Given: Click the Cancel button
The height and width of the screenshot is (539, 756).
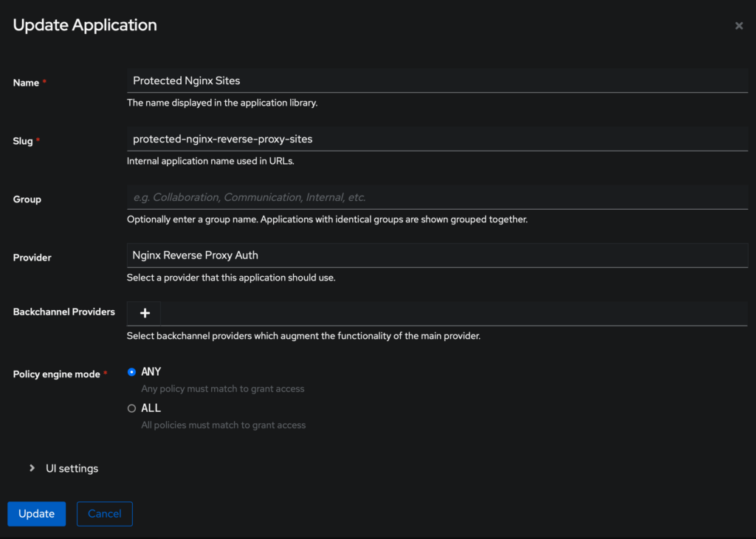Looking at the screenshot, I should 104,514.
